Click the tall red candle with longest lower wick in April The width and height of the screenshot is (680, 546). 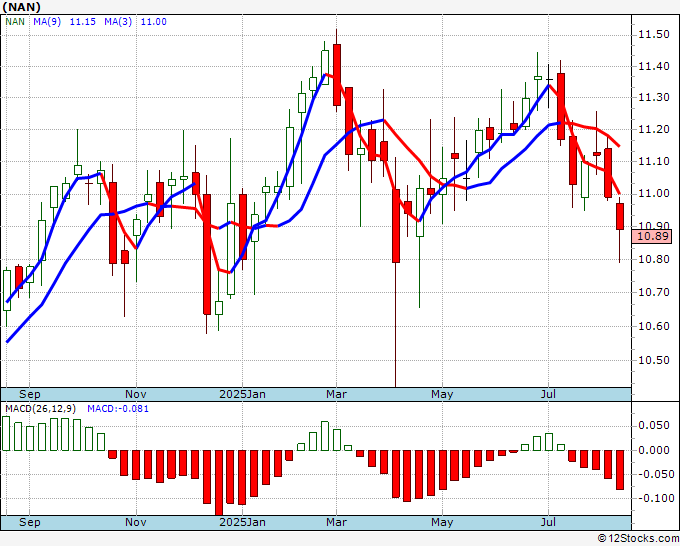coord(396,226)
